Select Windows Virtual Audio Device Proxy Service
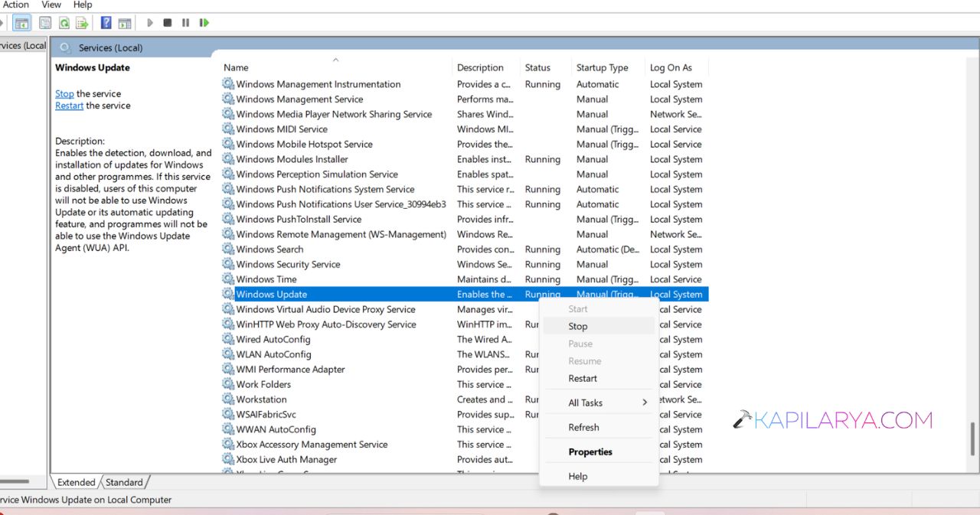 pos(464,309)
